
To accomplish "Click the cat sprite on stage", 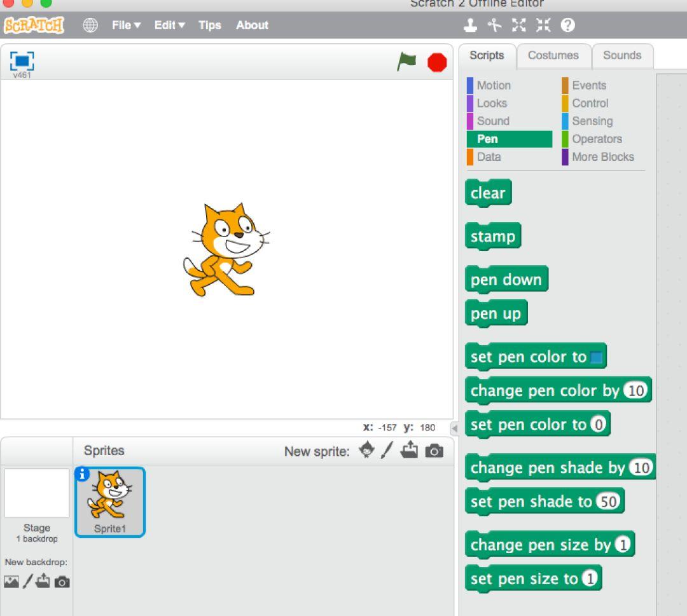I will [x=226, y=249].
